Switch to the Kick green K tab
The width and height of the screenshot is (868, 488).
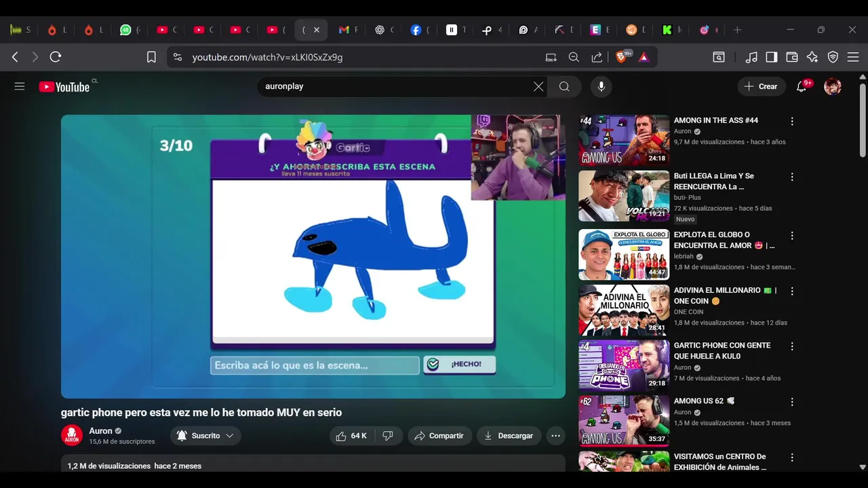click(x=667, y=30)
